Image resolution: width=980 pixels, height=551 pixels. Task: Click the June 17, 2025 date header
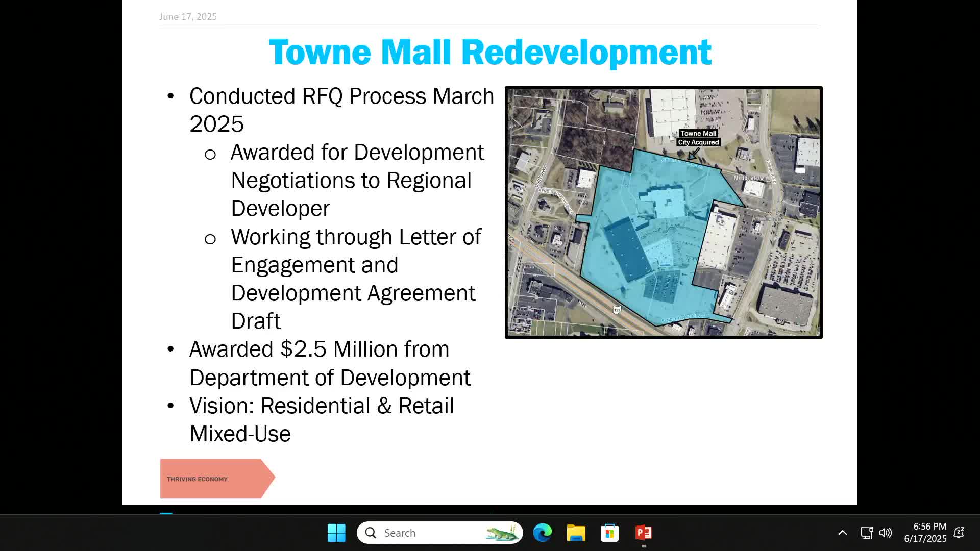(188, 17)
